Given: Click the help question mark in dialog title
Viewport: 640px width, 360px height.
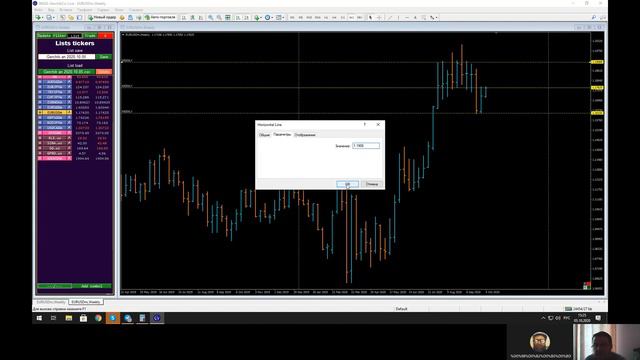Looking at the screenshot, I should (x=364, y=124).
